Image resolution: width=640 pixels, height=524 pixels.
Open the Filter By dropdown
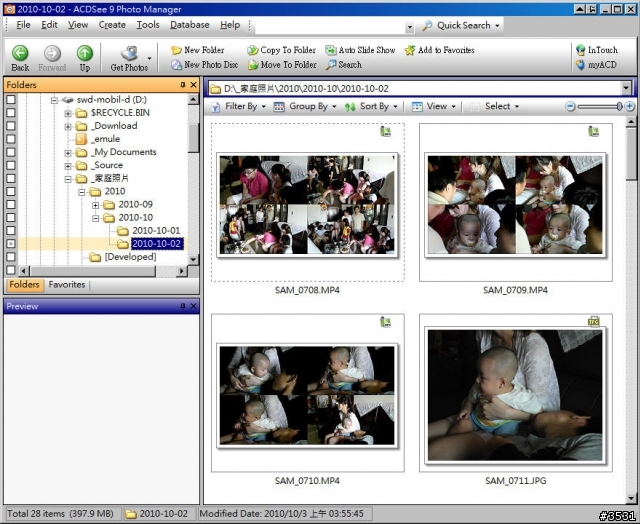tap(238, 107)
